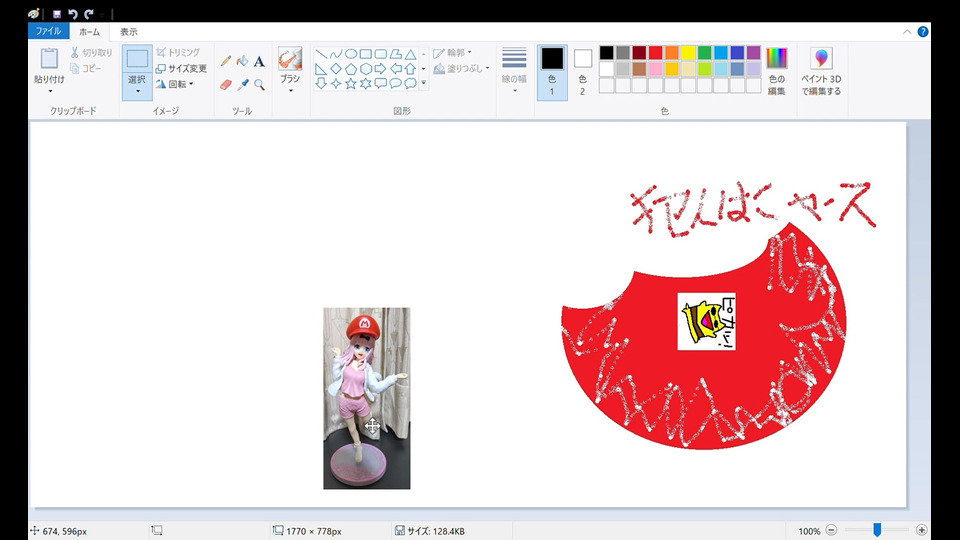
Task: Open the Help question mark icon
Action: [x=923, y=32]
